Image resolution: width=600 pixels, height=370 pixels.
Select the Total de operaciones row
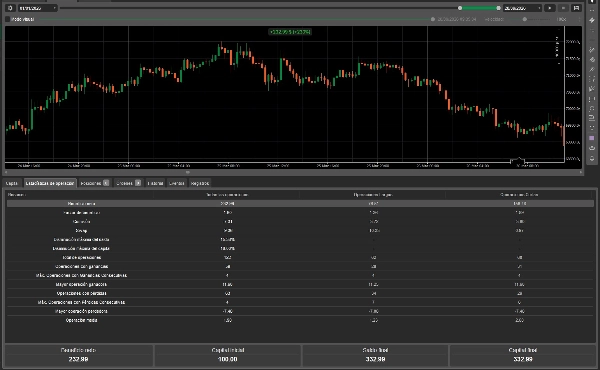click(300, 258)
